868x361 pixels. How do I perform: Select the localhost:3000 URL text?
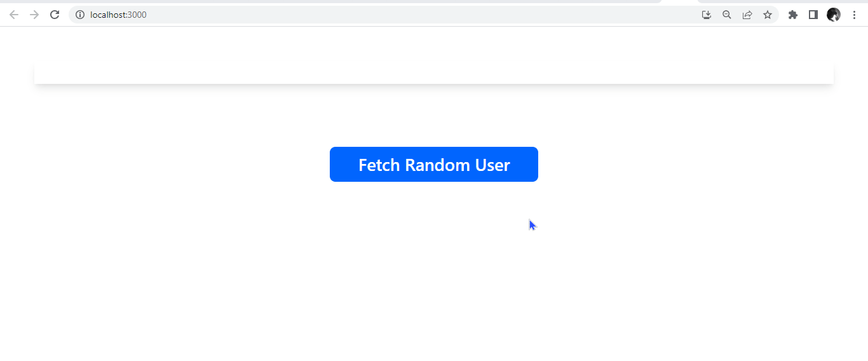118,15
